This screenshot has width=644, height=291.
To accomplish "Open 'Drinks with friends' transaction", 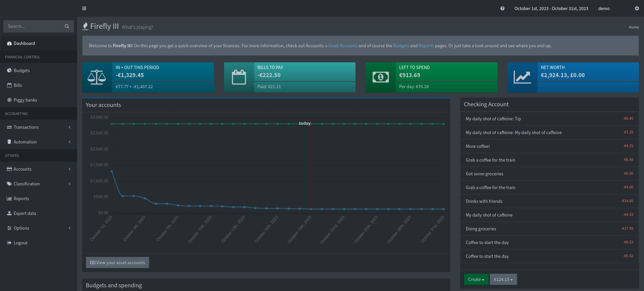I will pos(484,201).
